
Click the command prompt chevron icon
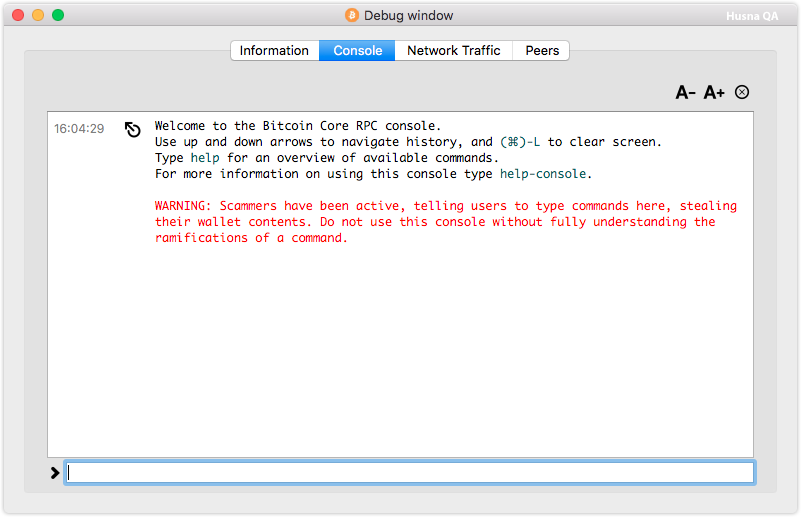tap(55, 473)
